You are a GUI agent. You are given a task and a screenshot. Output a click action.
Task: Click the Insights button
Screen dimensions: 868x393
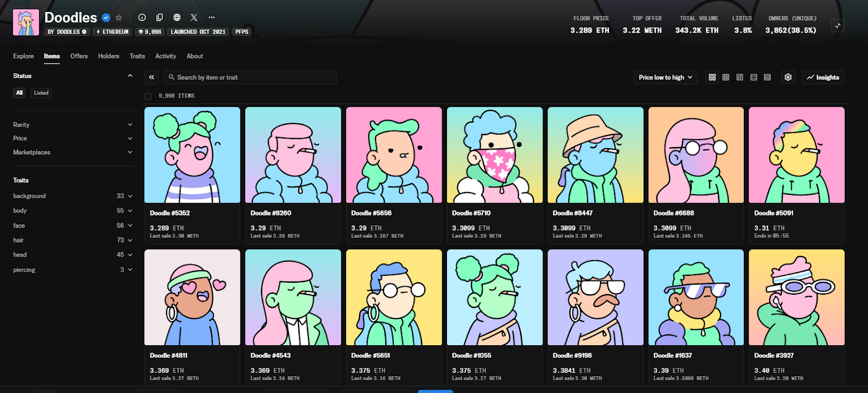coord(823,78)
